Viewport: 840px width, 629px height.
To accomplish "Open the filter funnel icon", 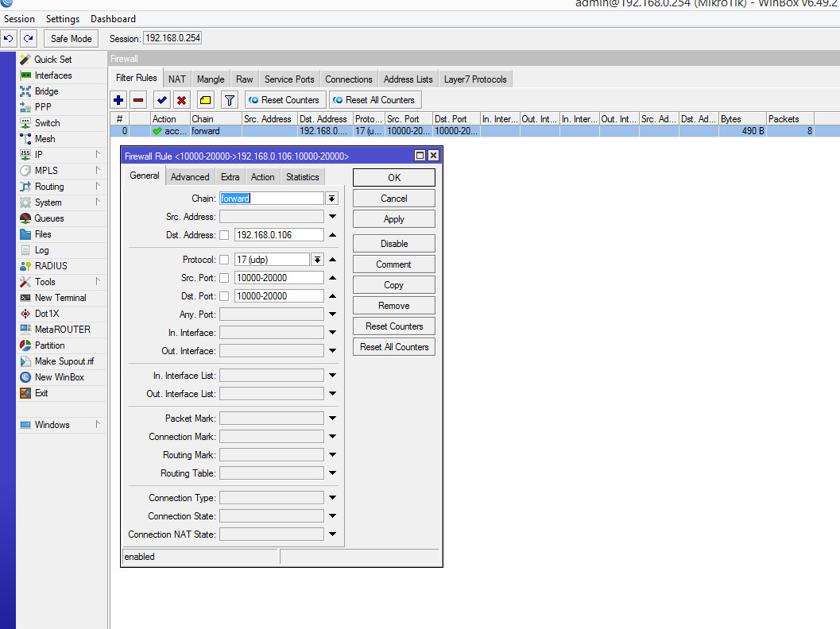I will [x=230, y=100].
